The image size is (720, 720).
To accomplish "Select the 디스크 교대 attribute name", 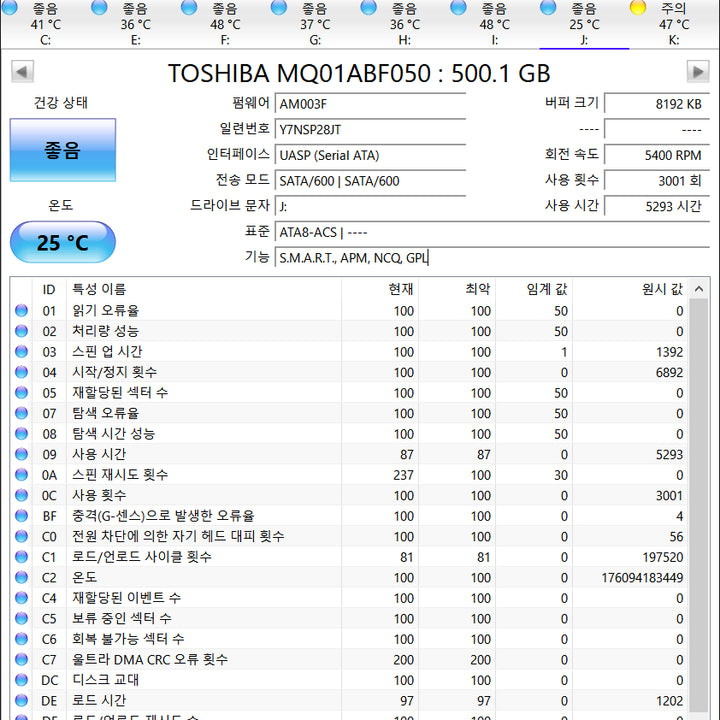I will (x=105, y=680).
